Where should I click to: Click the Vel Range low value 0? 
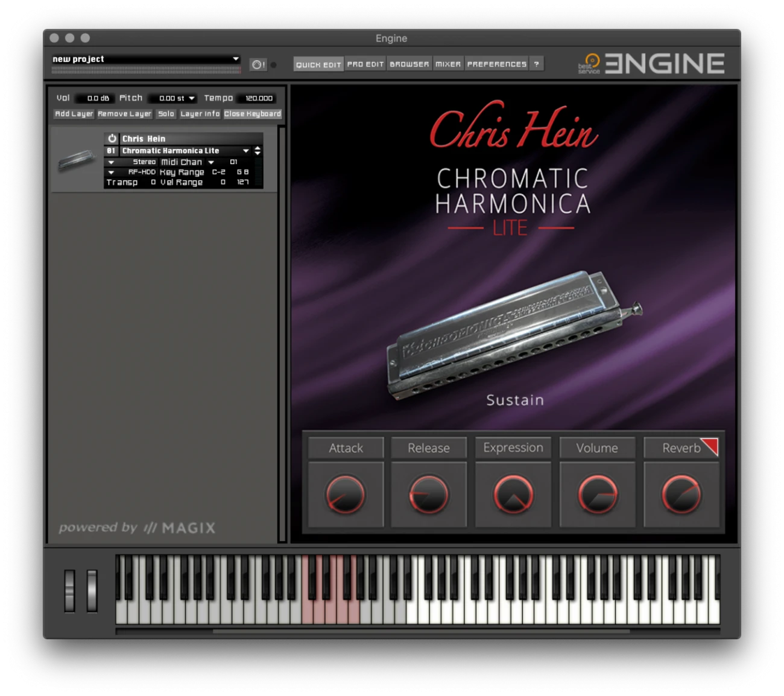coord(223,182)
